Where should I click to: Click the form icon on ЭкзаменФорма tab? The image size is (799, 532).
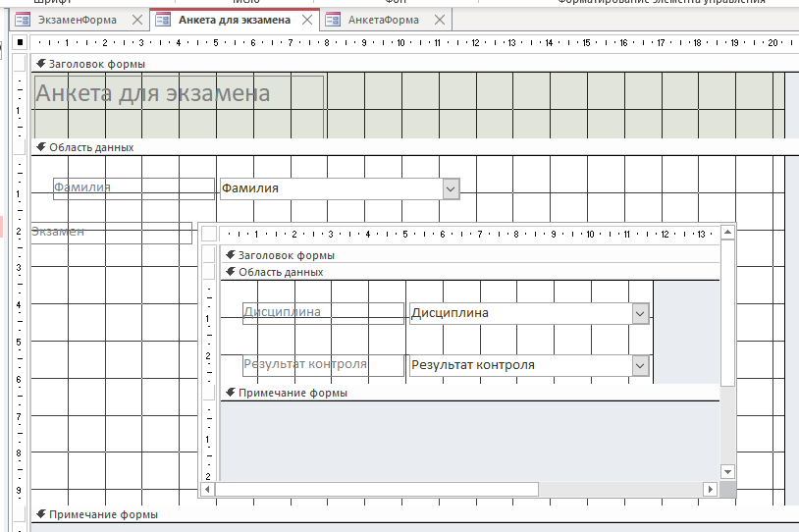point(23,20)
